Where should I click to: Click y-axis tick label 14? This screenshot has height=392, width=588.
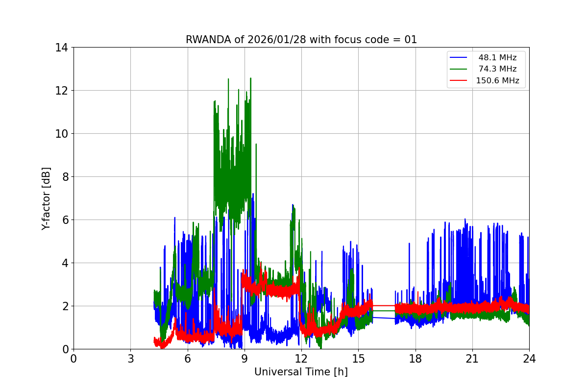click(62, 48)
